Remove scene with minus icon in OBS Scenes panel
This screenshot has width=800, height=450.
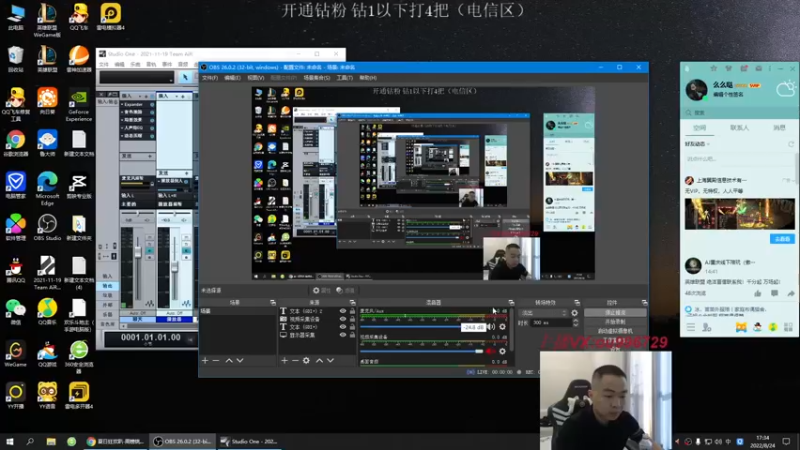tap(216, 361)
